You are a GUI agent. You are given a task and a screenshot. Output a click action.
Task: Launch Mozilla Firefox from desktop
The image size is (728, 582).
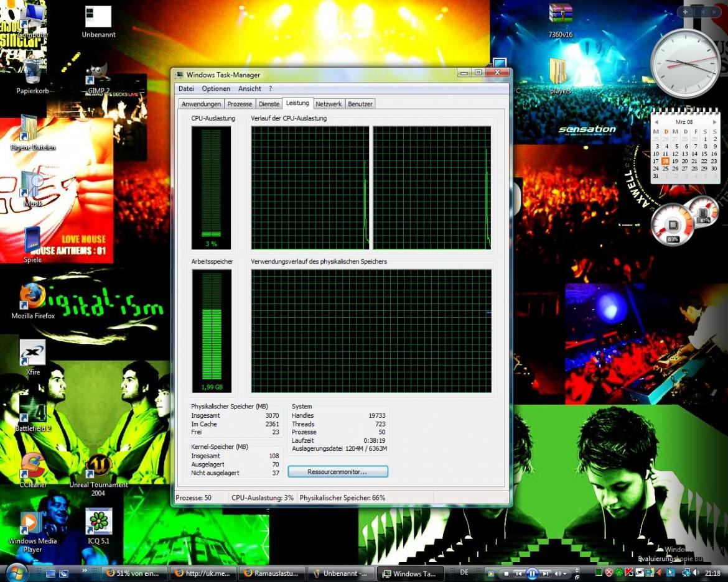click(32, 301)
